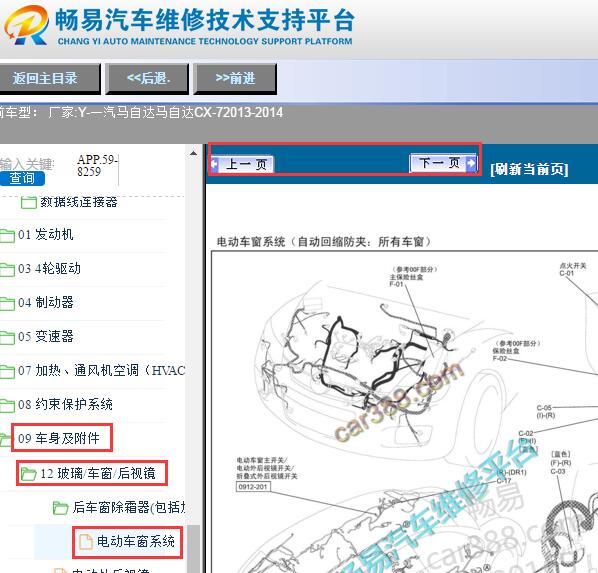Click the platform logo icon

coord(26,26)
